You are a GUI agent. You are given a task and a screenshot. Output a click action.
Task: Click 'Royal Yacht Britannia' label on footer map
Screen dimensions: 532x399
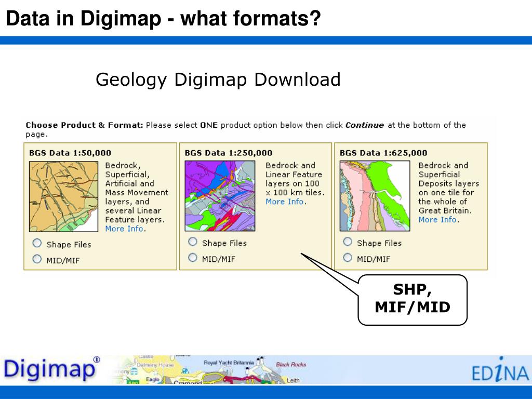(229, 363)
